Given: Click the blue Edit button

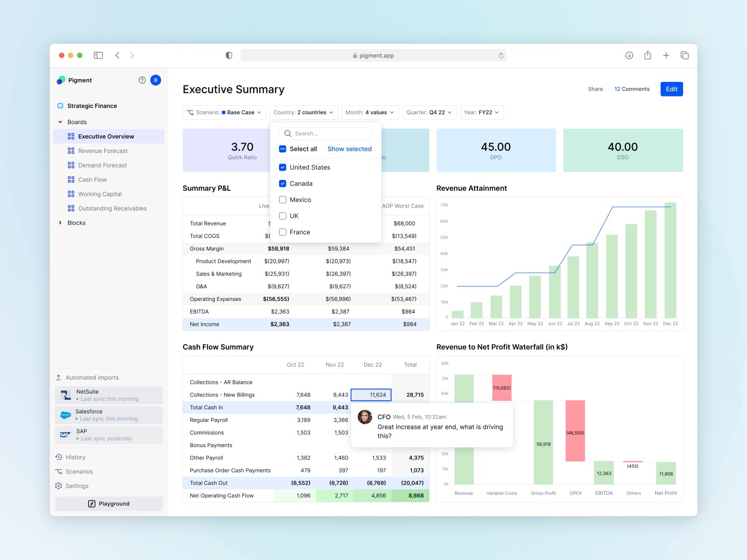Looking at the screenshot, I should [x=671, y=89].
